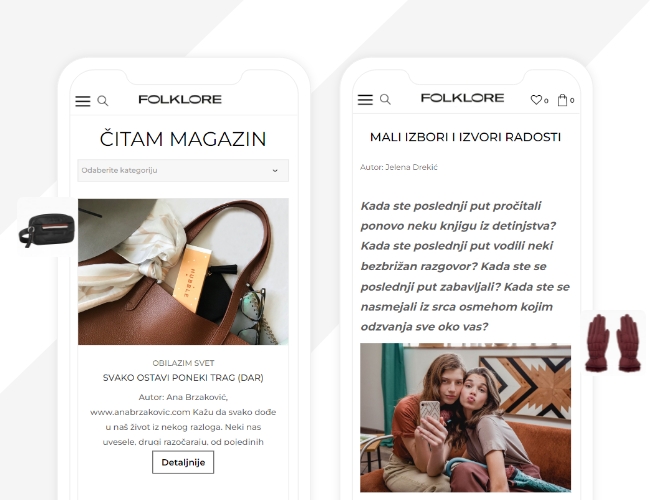This screenshot has height=500, width=650.
Task: Open OBILAZIM SVET category link
Action: click(183, 363)
